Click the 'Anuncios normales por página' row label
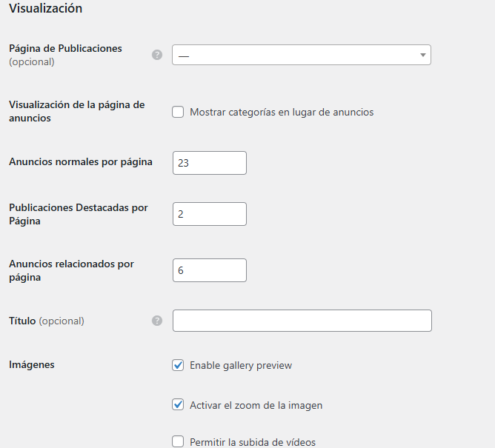Image resolution: width=495 pixels, height=448 pixels. (x=81, y=162)
